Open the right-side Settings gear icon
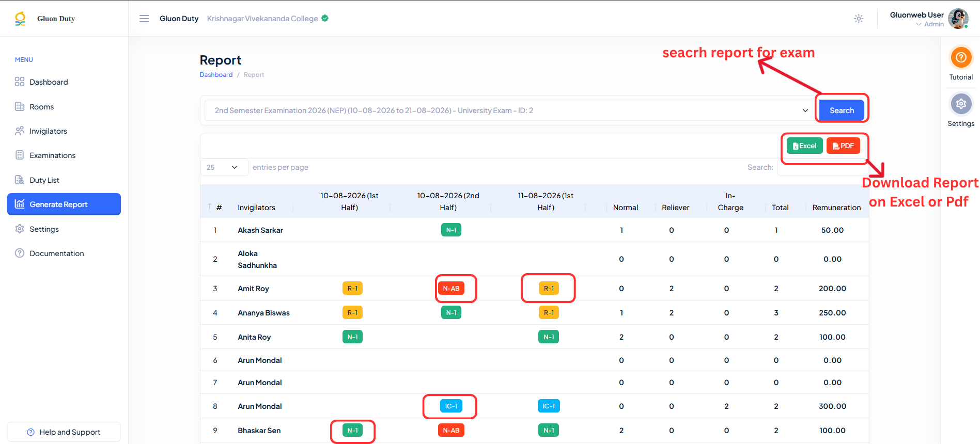The width and height of the screenshot is (980, 444). pos(961,104)
